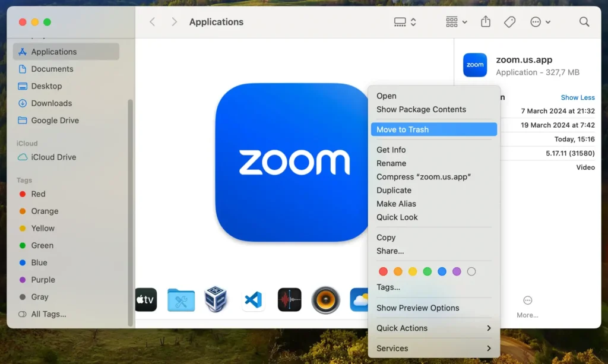Click the More... button in preview pane
Viewport: 608px width, 364px height.
527,307
